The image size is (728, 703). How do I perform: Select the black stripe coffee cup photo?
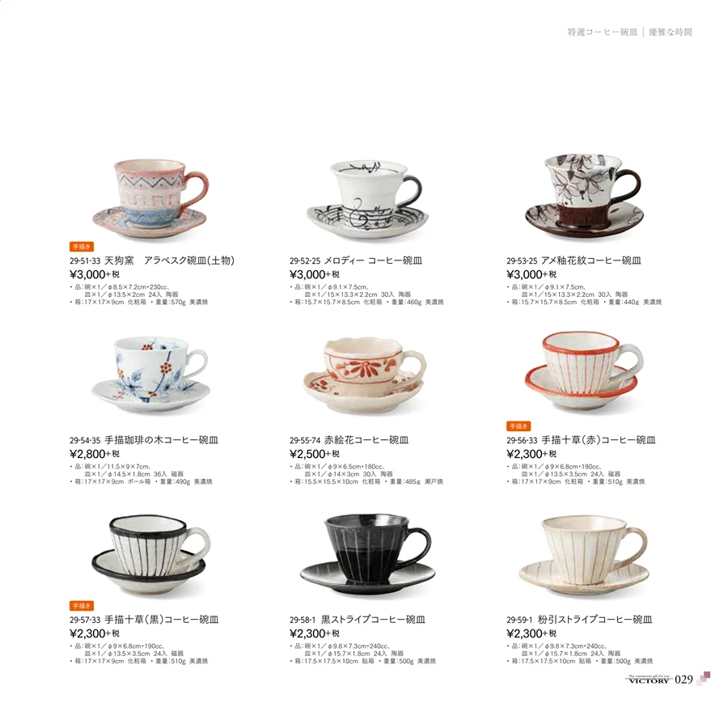[x=367, y=553]
